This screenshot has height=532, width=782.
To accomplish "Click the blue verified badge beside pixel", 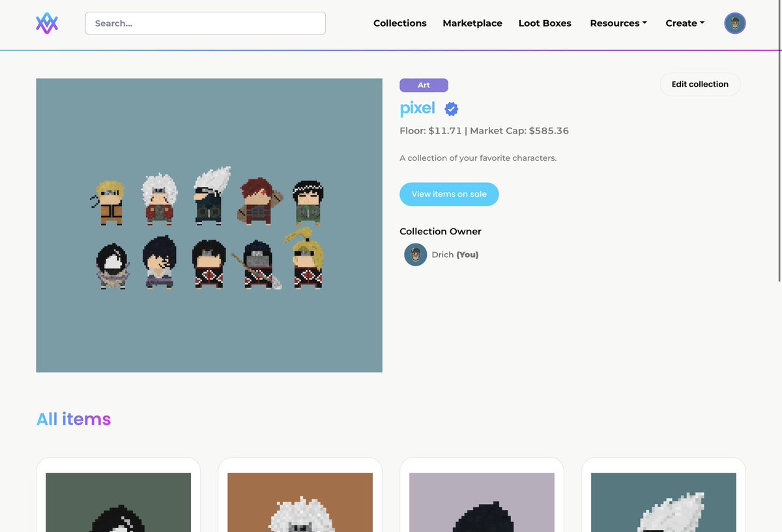I will (451, 109).
